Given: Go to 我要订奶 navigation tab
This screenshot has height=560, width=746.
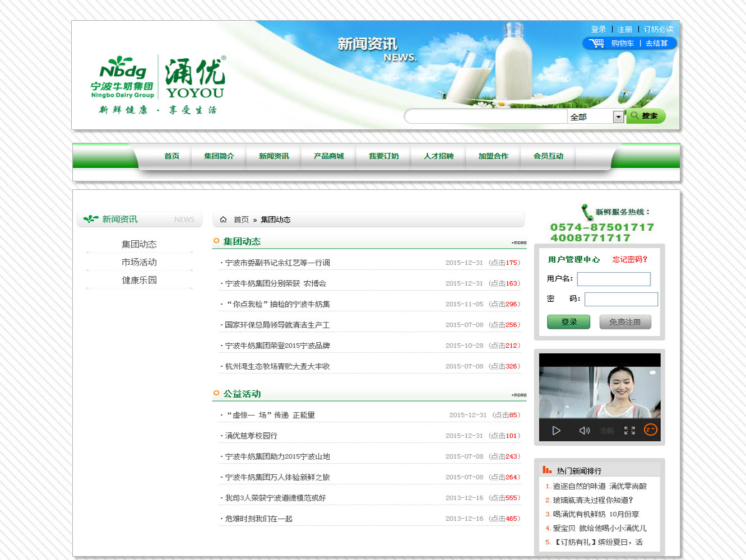Looking at the screenshot, I should pos(383,156).
